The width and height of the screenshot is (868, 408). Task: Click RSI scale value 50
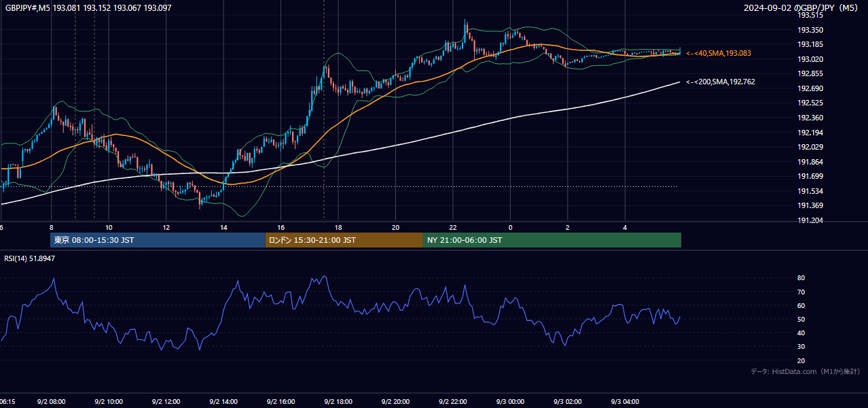coord(801,319)
